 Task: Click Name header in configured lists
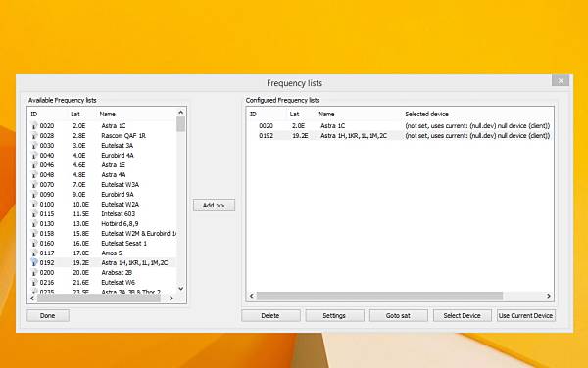326,114
